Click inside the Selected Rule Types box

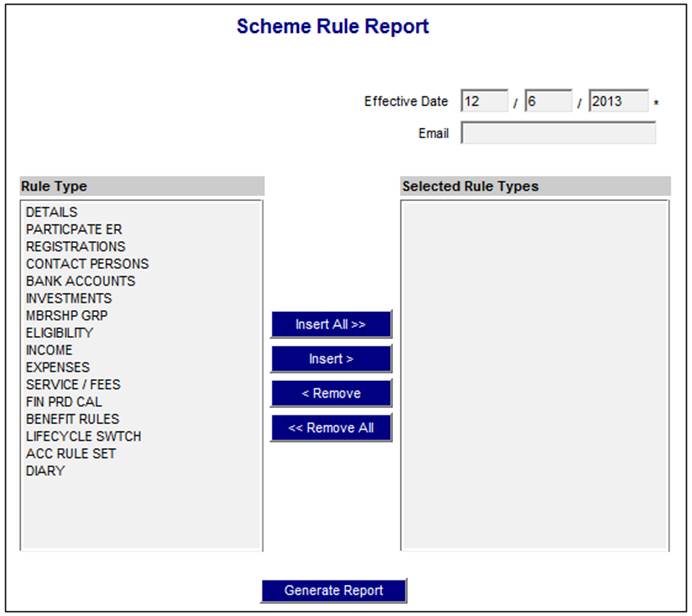pyautogui.click(x=534, y=375)
